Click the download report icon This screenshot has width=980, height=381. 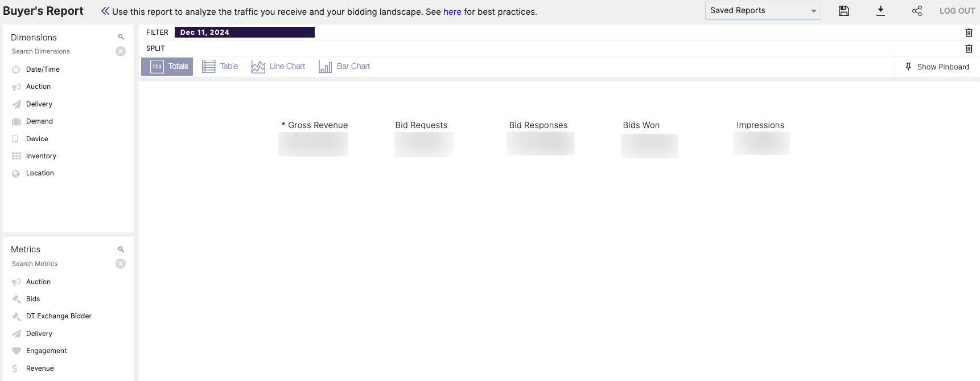coord(880,11)
